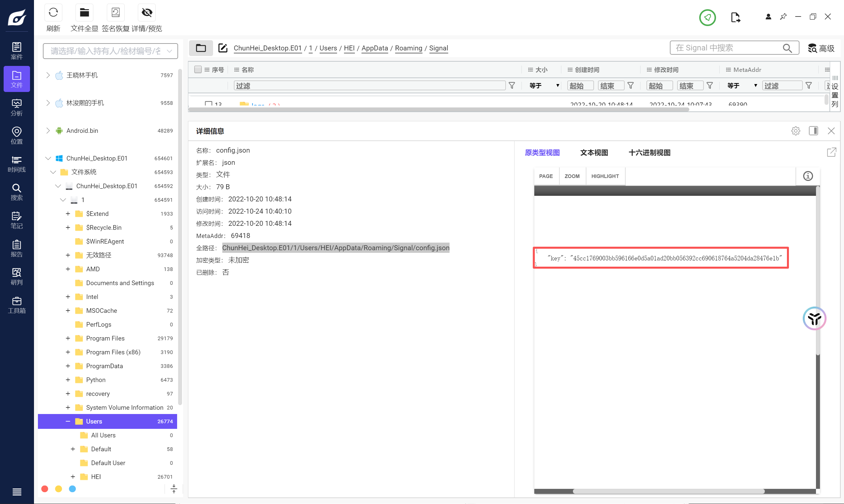Switch to the 文本视图 tab
This screenshot has width=844, height=504.
(594, 153)
